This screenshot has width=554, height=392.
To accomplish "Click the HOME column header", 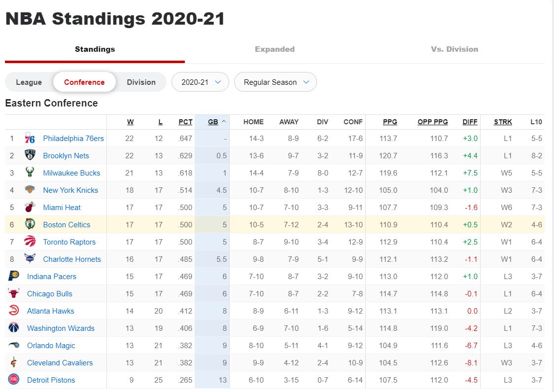I will click(253, 122).
